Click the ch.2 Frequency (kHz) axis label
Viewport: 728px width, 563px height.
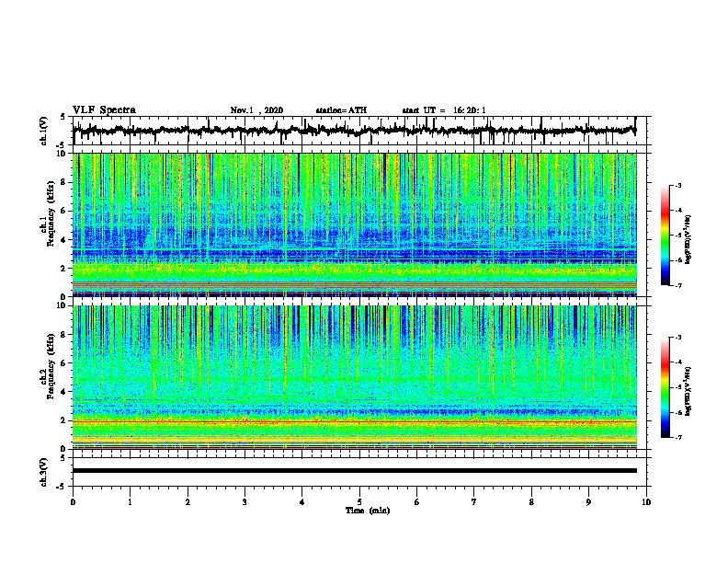50,366
